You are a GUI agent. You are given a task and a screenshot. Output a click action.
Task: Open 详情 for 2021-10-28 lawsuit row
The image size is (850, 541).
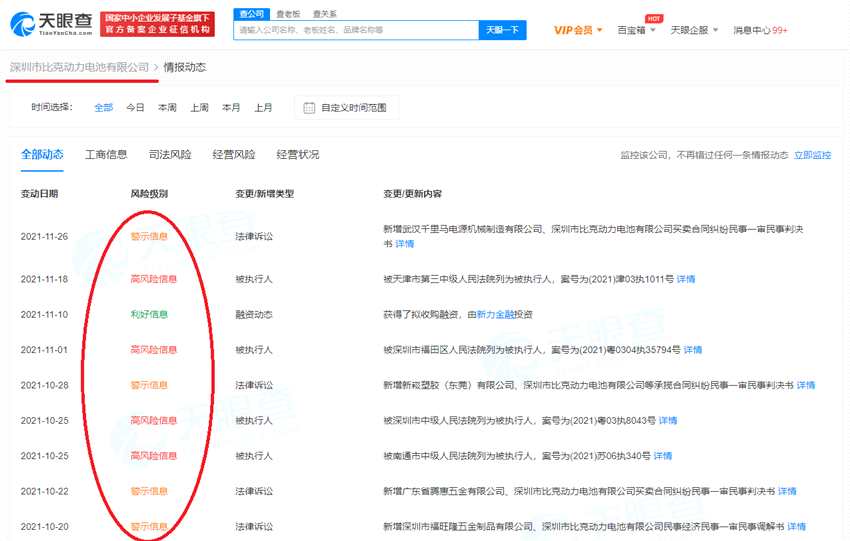[806, 385]
